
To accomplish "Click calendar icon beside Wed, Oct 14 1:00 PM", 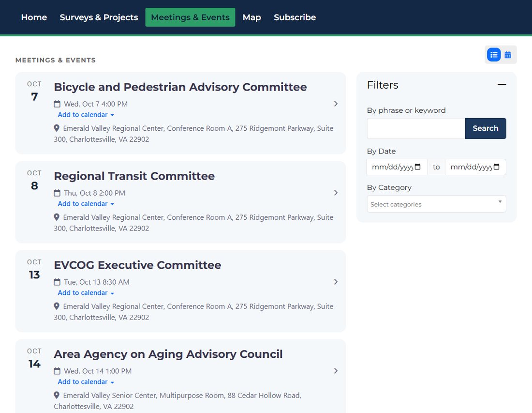I will coord(57,370).
